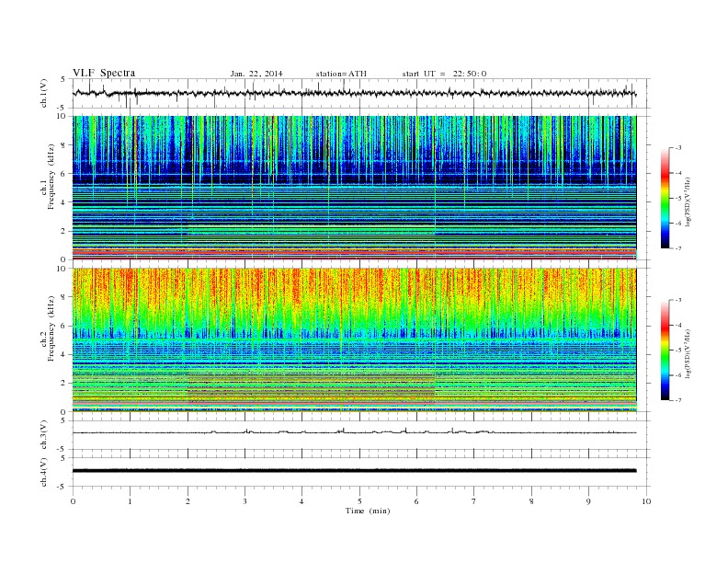Click the thick ch.4 waveform trace
The image size is (728, 563).
[355, 471]
